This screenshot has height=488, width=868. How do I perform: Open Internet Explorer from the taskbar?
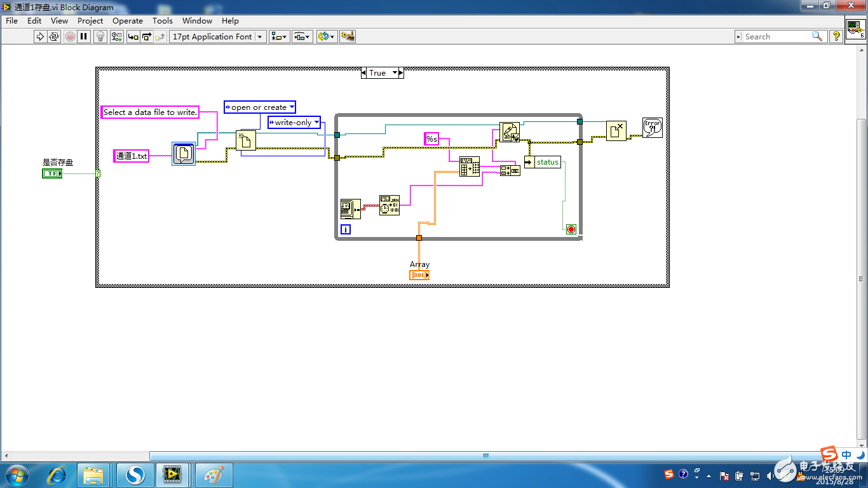point(58,475)
